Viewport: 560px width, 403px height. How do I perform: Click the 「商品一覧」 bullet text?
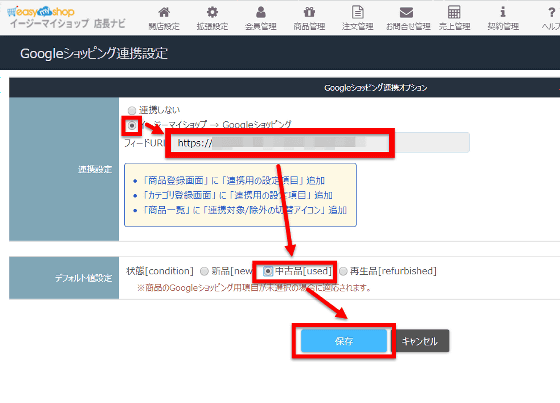coord(244,210)
